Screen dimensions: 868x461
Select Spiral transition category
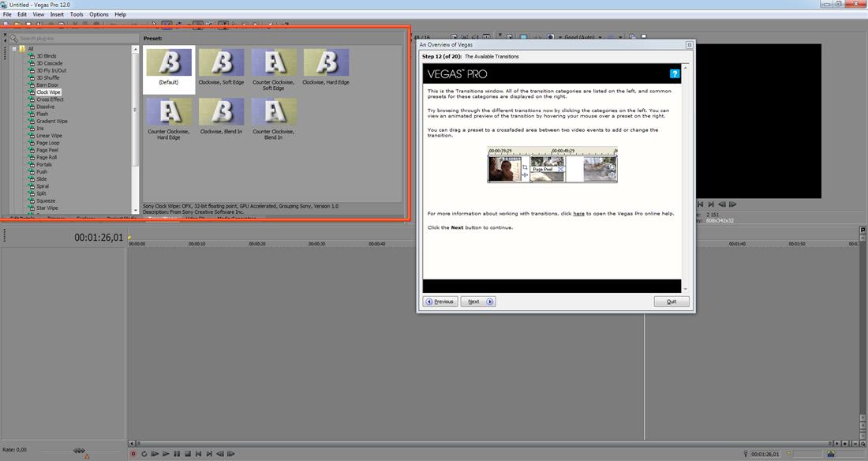click(43, 186)
